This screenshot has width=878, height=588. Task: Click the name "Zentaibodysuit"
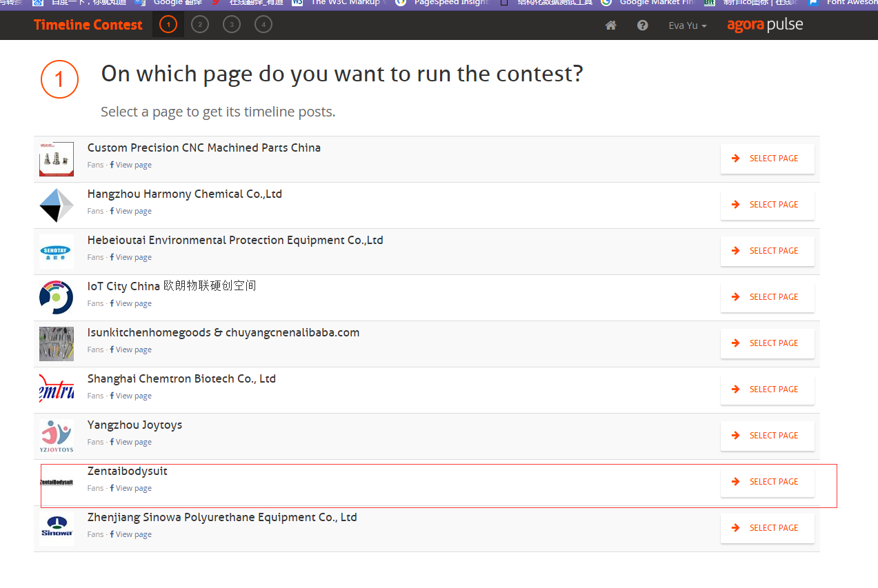[x=128, y=472]
